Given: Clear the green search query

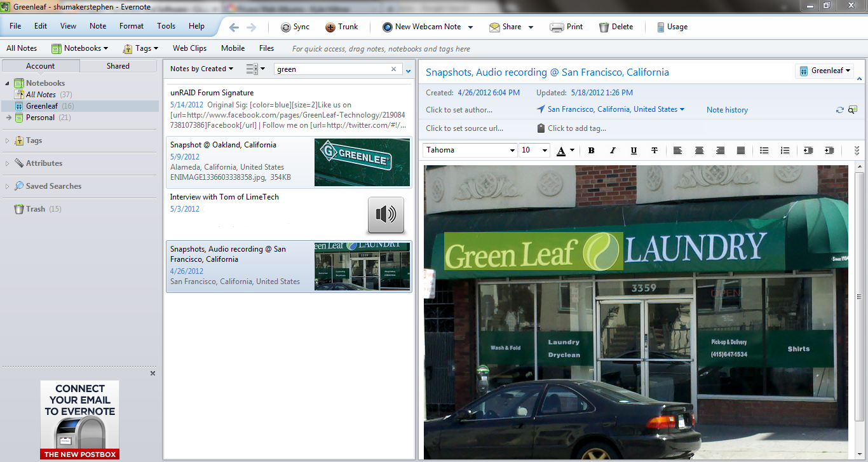Looking at the screenshot, I should 393,68.
